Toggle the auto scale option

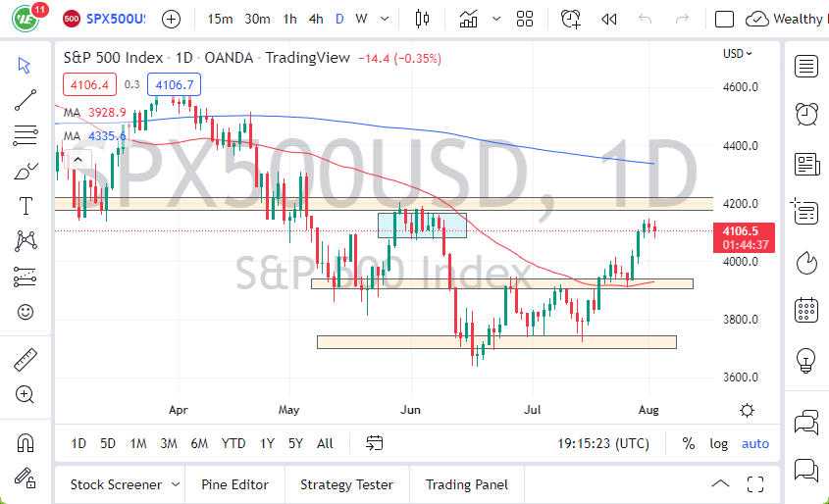coord(755,443)
